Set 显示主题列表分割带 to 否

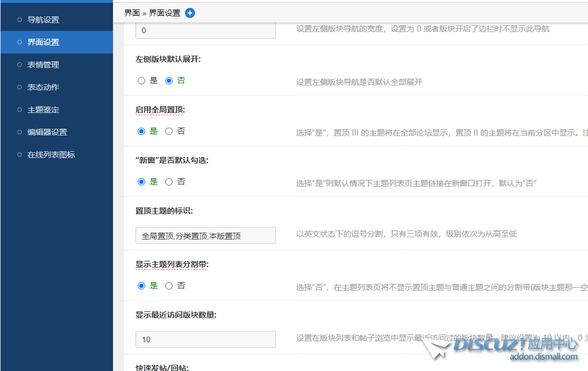[x=169, y=286]
